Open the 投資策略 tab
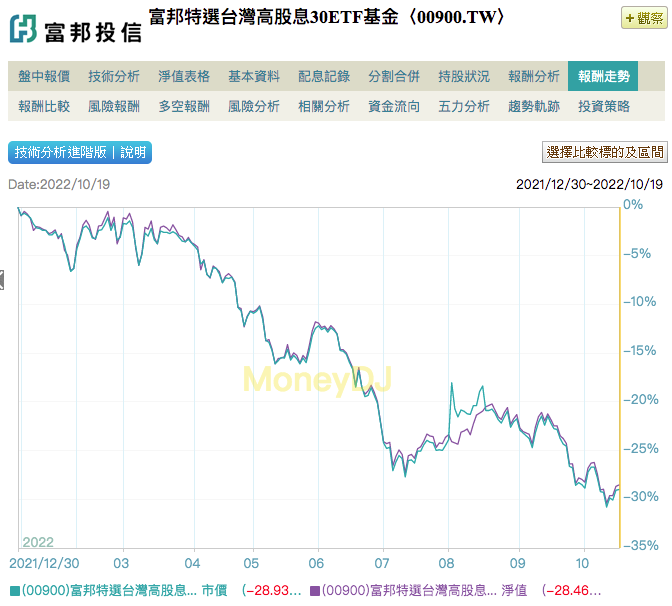Screen dimensions: 672x606 [603, 106]
